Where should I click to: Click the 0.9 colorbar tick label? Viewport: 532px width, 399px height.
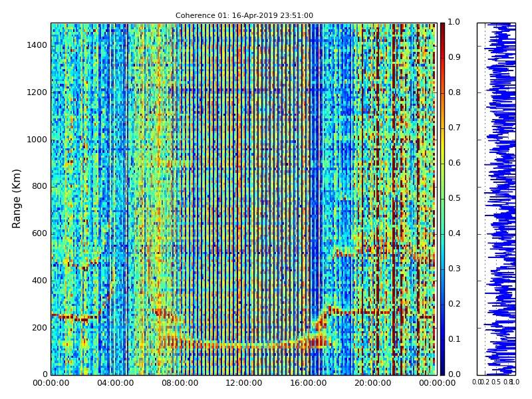(454, 57)
